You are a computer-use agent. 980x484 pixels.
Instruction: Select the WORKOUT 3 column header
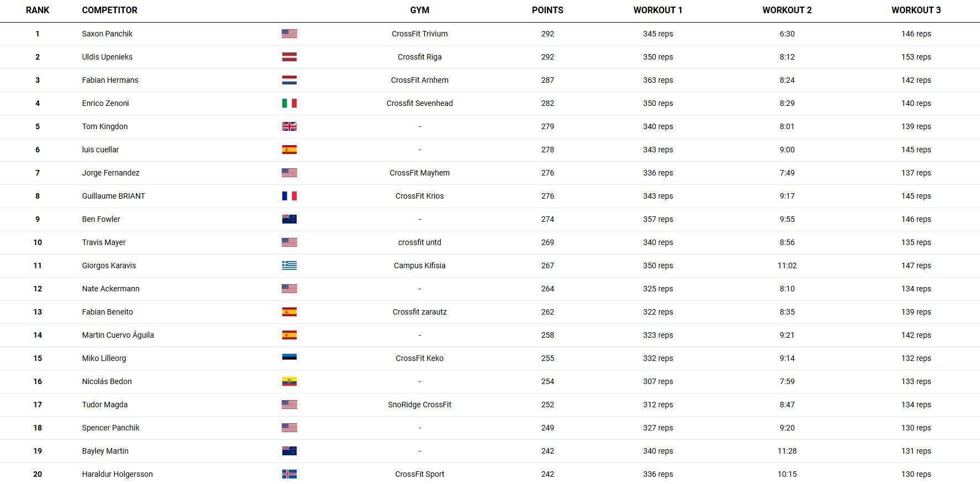[916, 10]
